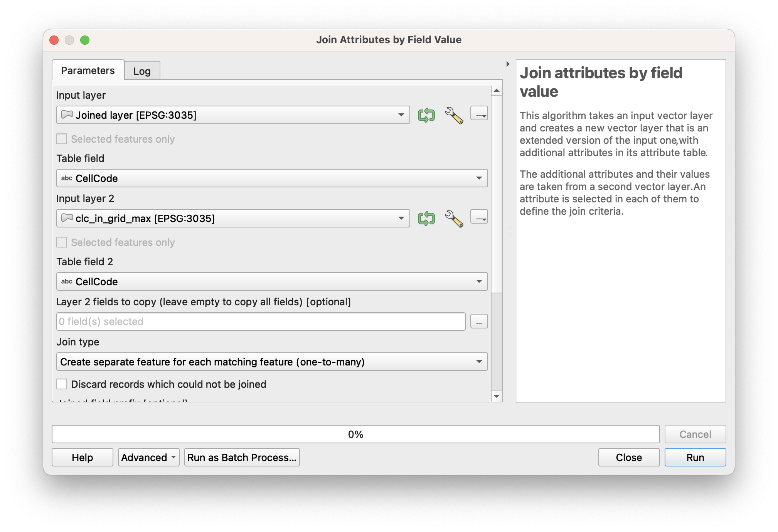Collapse the help panel with arrow
The height and width of the screenshot is (532, 778).
(508, 64)
